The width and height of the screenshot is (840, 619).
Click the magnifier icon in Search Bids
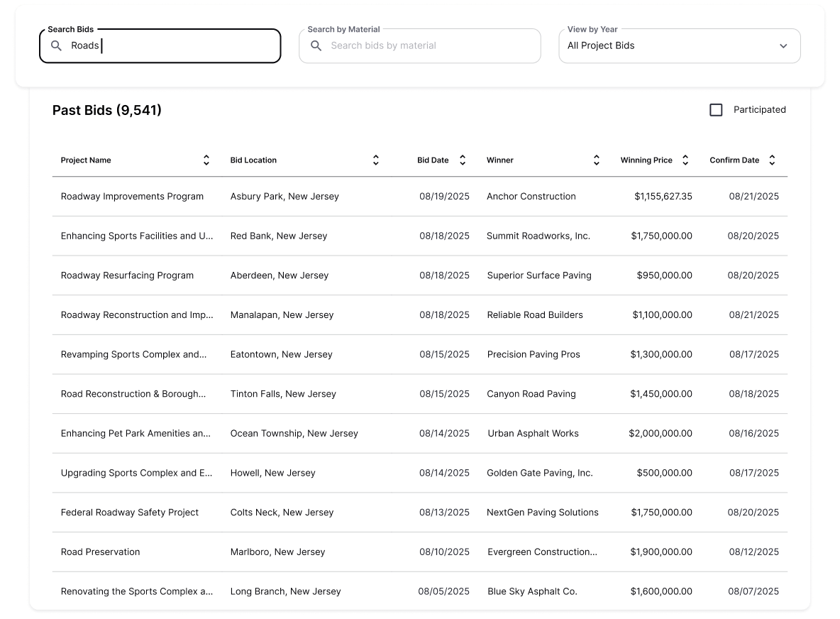tap(57, 46)
